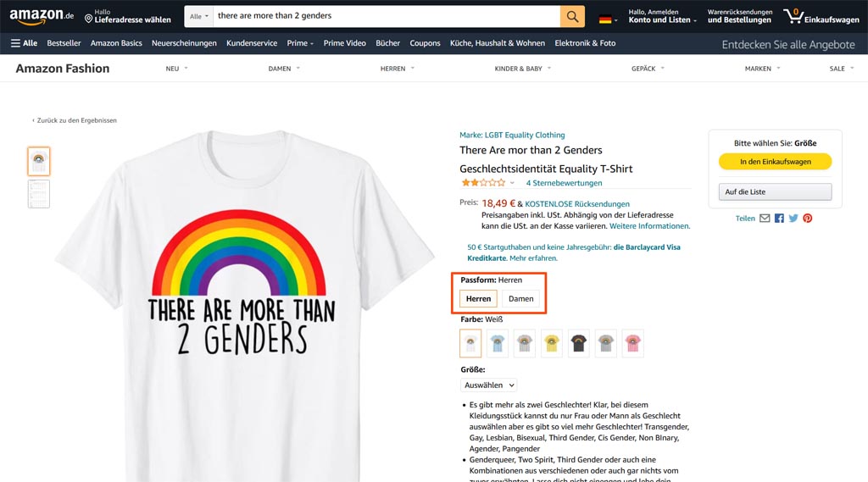Image resolution: width=868 pixels, height=482 pixels.
Task: Open the shopping cart icon
Action: [x=793, y=16]
